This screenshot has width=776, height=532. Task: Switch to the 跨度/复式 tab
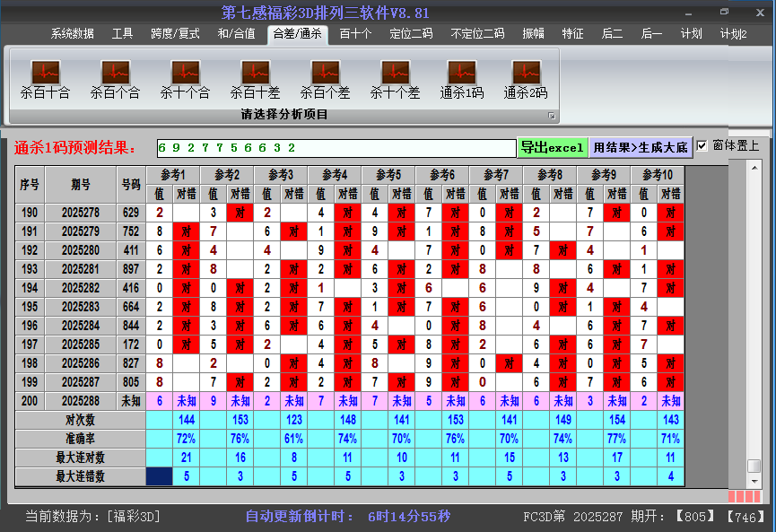[175, 34]
